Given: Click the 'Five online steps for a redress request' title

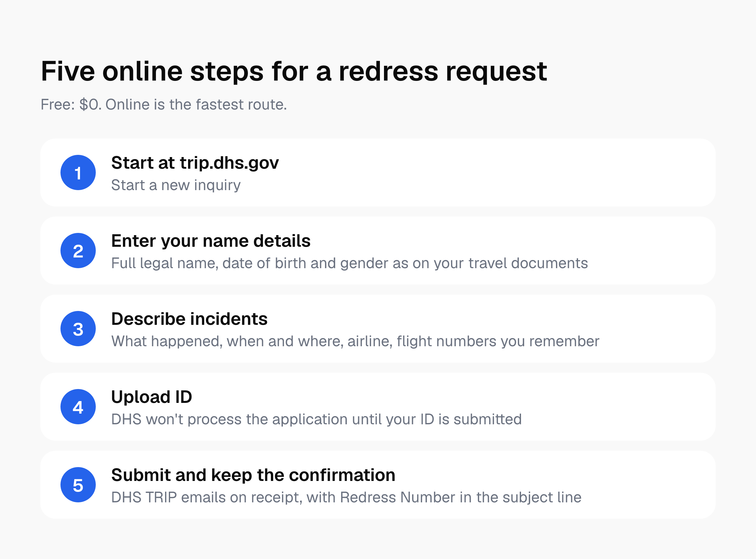Looking at the screenshot, I should pos(294,72).
